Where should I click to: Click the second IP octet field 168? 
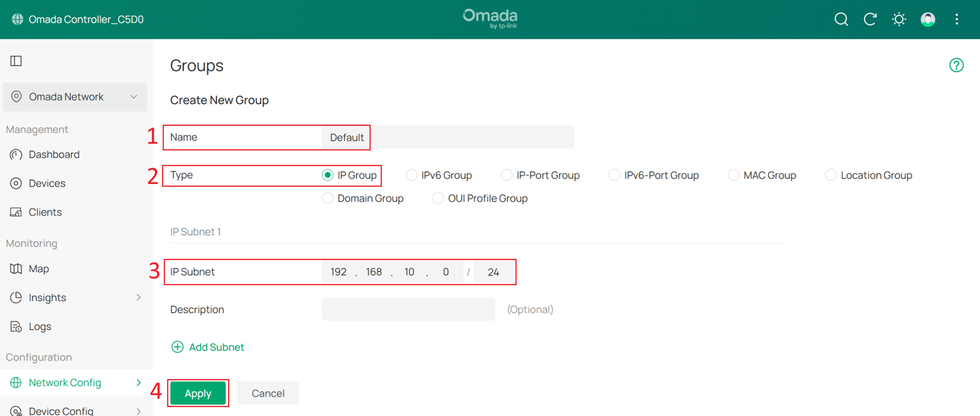coord(374,272)
